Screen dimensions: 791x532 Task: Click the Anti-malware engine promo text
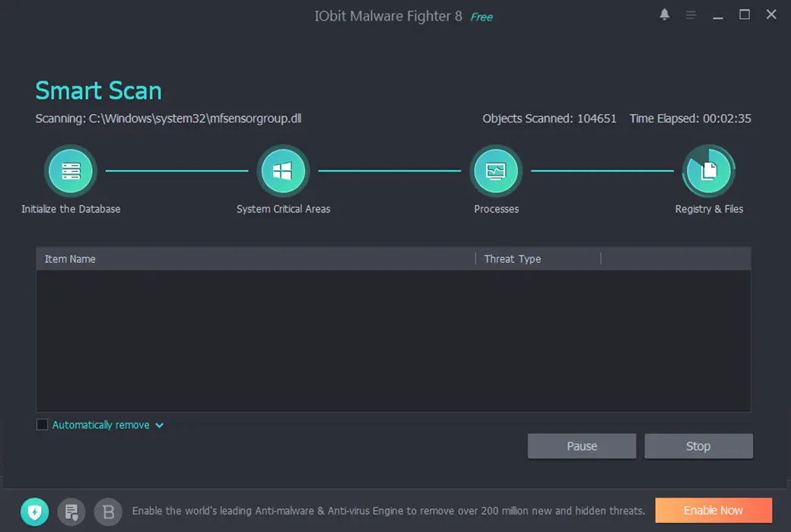[x=389, y=511]
